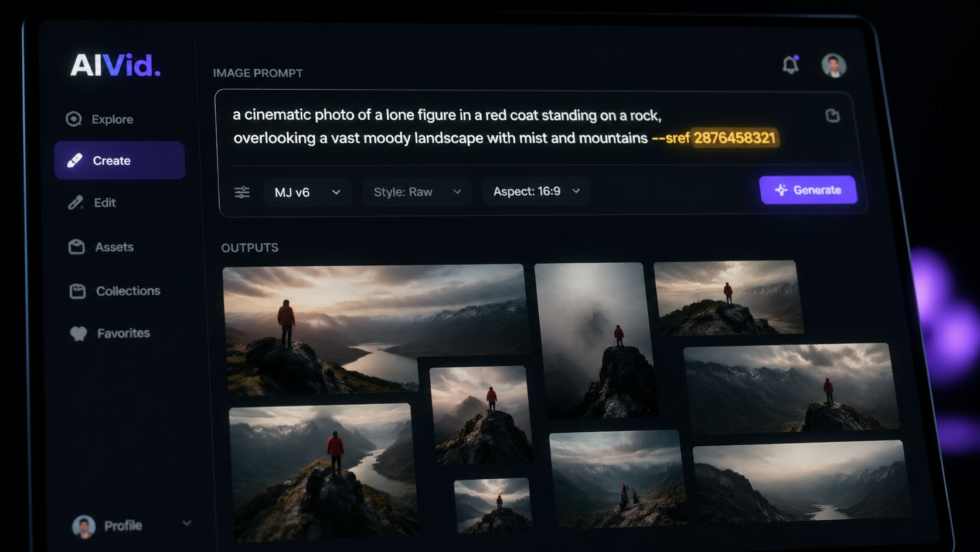Click the --sref parameter text
Screen dimensions: 980x552
pos(671,138)
